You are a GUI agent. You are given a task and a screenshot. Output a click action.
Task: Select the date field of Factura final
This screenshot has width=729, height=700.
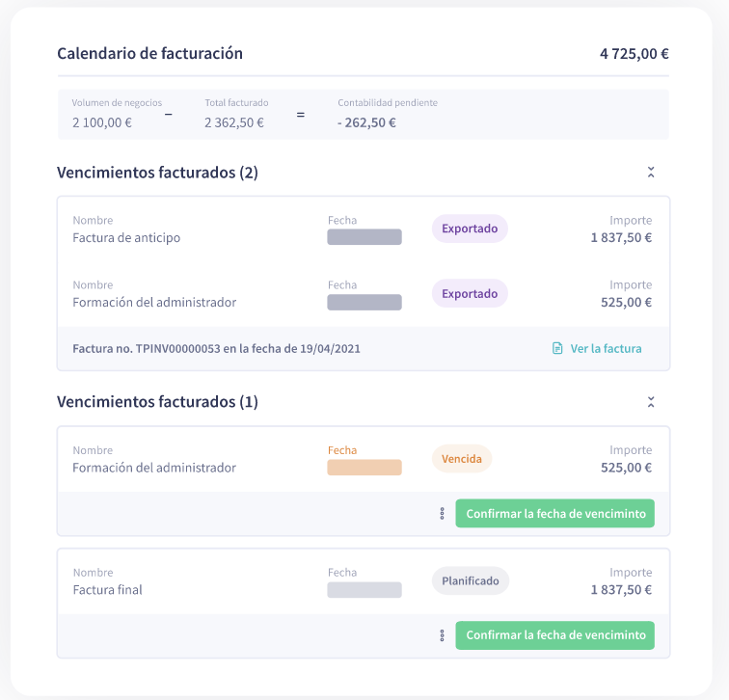364,590
